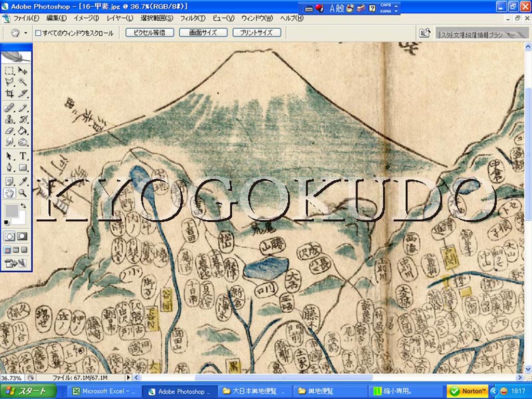Select the Hand tool in the toolbox

click(x=9, y=193)
